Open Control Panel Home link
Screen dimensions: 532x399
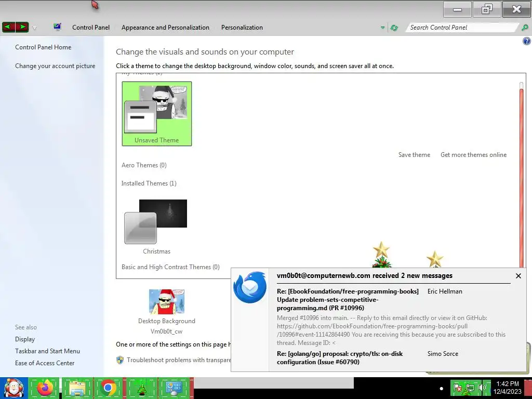(x=43, y=47)
